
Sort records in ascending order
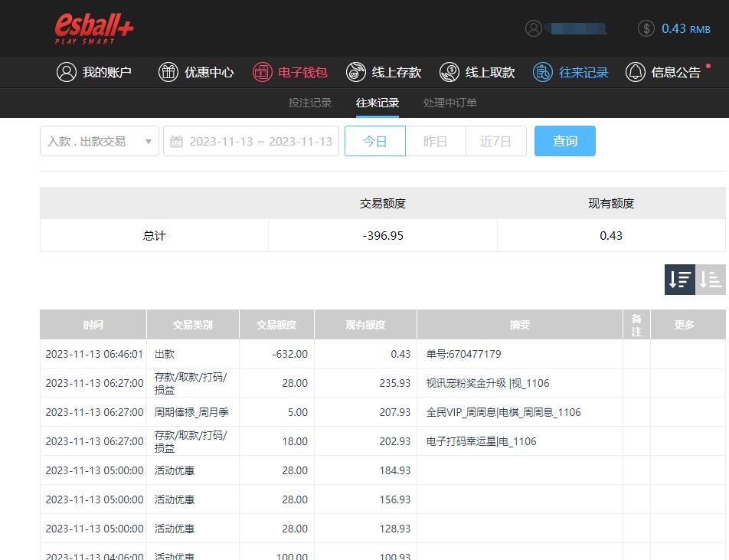point(711,280)
